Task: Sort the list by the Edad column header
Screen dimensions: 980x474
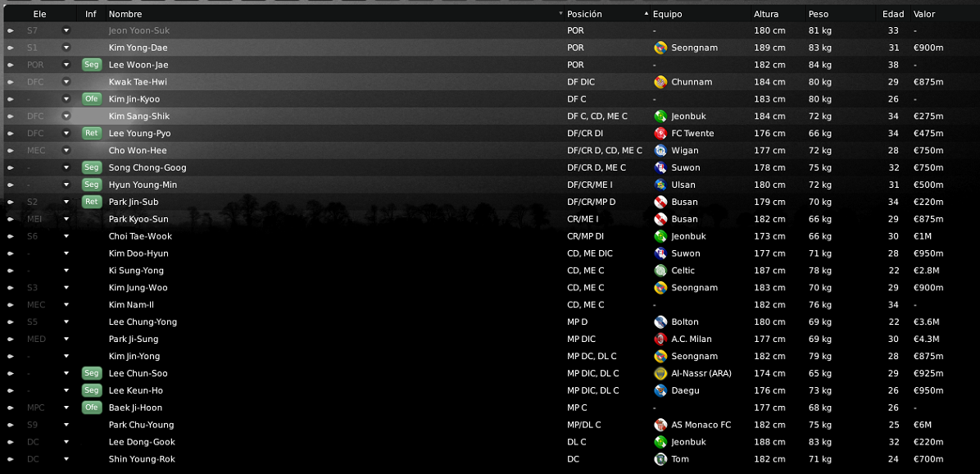Action: point(892,14)
